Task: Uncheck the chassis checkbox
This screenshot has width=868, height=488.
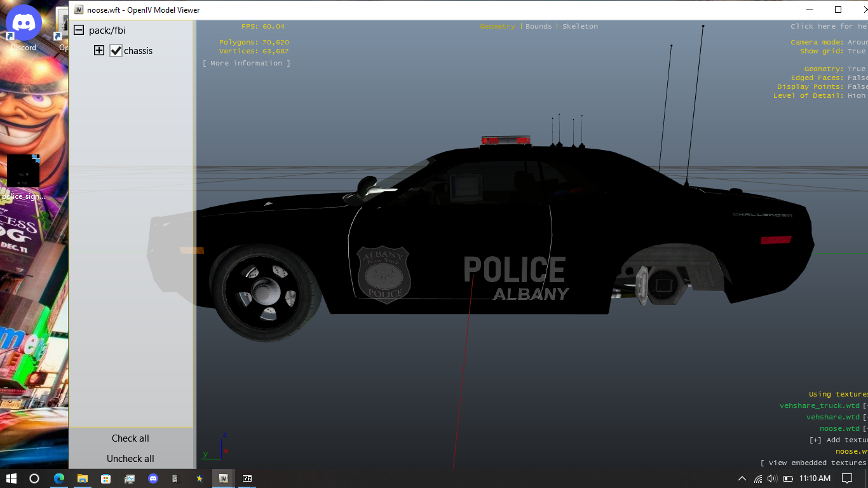Action: click(x=116, y=51)
